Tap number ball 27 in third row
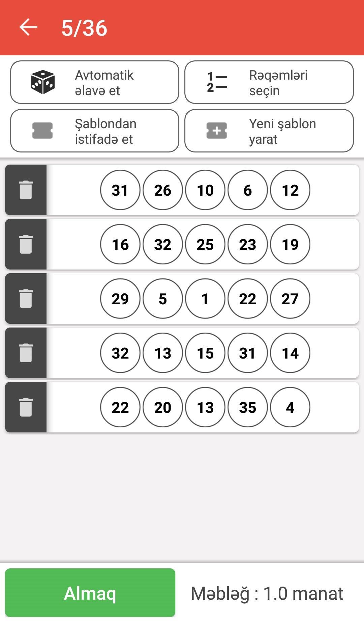 (290, 299)
